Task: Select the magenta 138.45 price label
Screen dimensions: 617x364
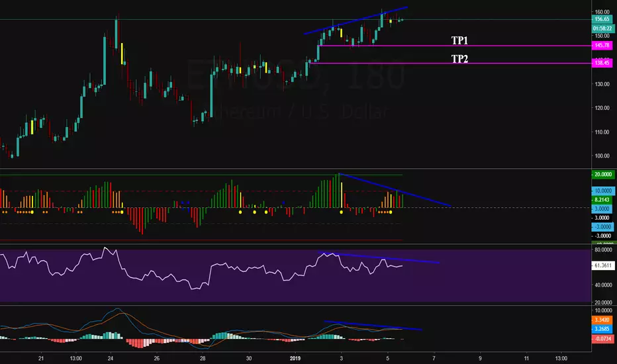Action: (x=602, y=63)
